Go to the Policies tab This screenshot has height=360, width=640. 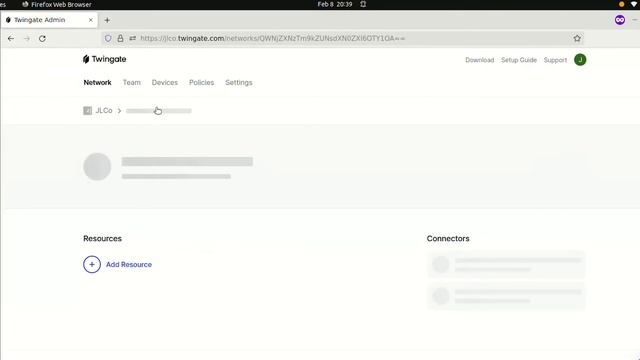pos(201,82)
